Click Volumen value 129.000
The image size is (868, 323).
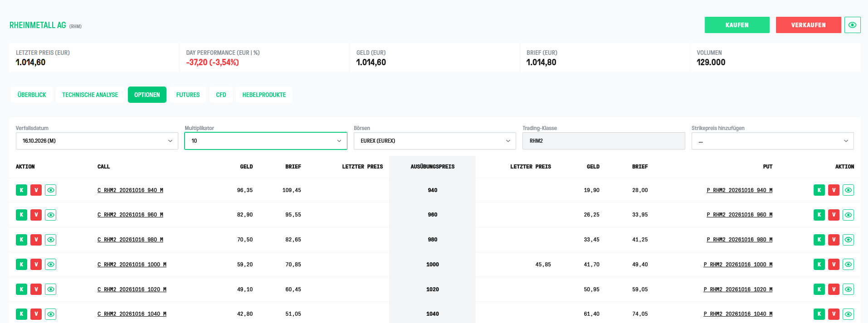pos(711,63)
